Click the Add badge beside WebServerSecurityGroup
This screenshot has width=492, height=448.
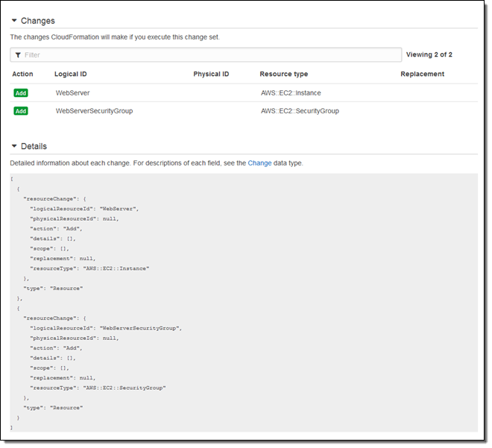coord(21,111)
